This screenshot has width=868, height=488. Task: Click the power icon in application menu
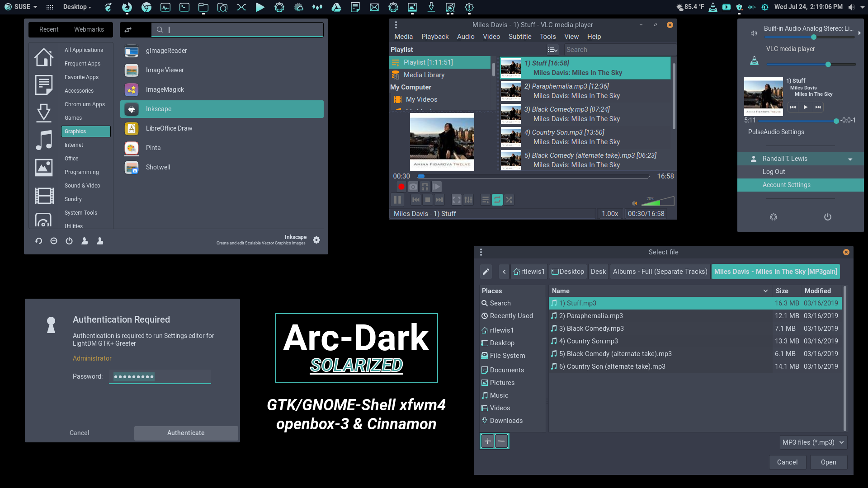69,241
